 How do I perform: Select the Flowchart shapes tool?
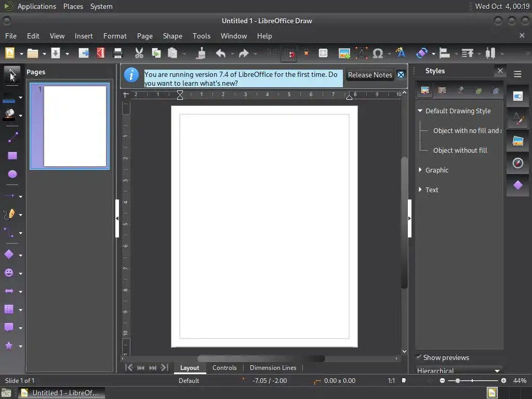coord(9,309)
